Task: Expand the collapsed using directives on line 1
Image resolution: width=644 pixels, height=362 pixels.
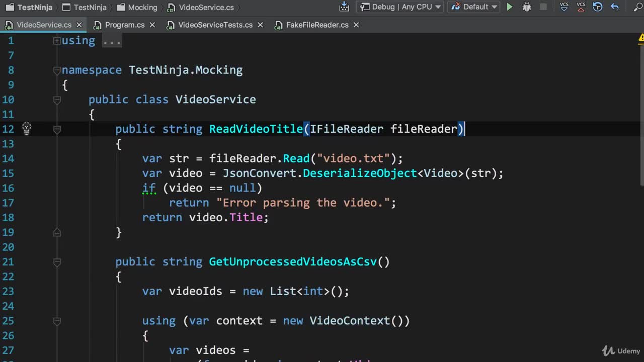Action: coord(57,41)
